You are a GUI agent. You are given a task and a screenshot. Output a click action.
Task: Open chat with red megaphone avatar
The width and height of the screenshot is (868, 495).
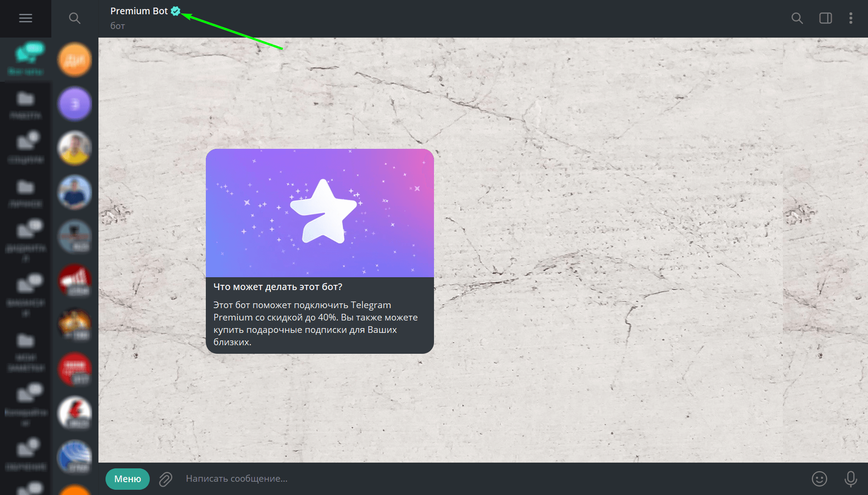[x=75, y=281]
